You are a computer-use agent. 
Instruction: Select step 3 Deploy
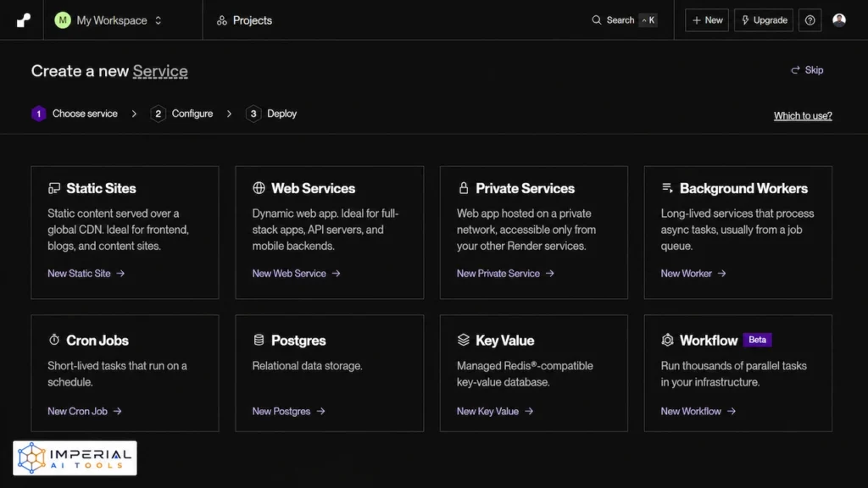point(271,114)
